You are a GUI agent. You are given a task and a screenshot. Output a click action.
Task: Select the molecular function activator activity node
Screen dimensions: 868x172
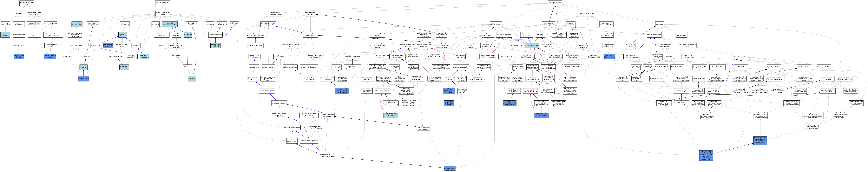tap(34, 24)
